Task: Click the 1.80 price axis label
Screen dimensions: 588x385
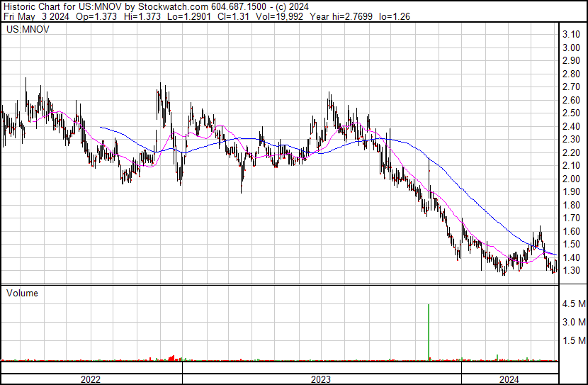Action: click(x=571, y=205)
